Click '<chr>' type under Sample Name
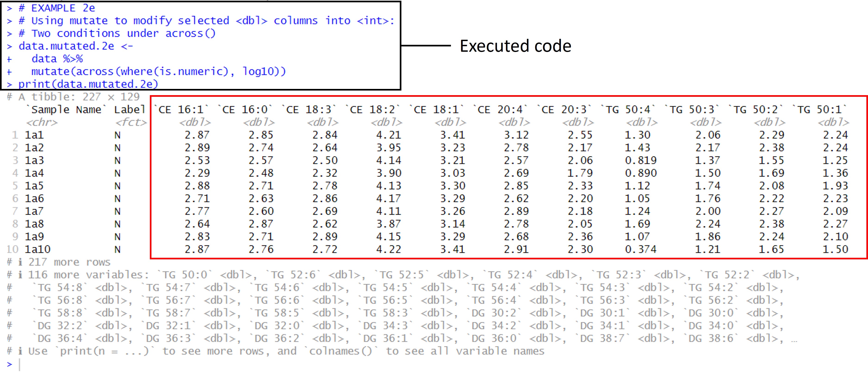Image resolution: width=868 pixels, height=373 pixels. pyautogui.click(x=42, y=123)
